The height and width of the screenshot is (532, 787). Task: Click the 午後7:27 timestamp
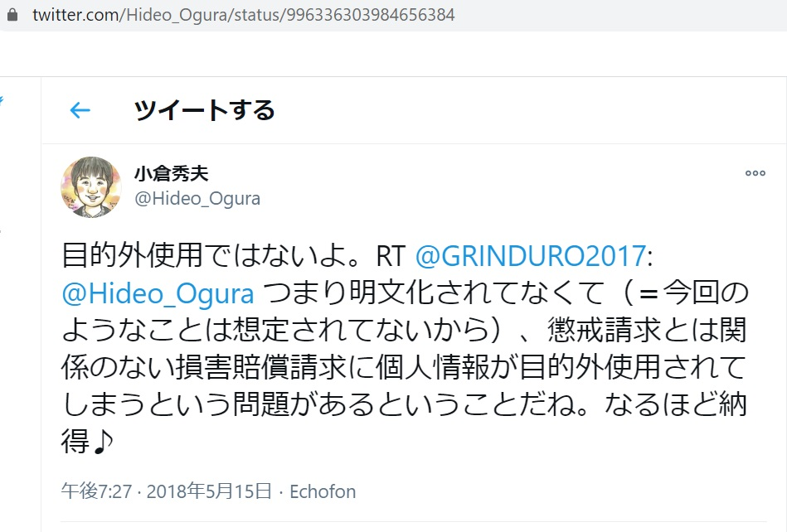[96, 491]
